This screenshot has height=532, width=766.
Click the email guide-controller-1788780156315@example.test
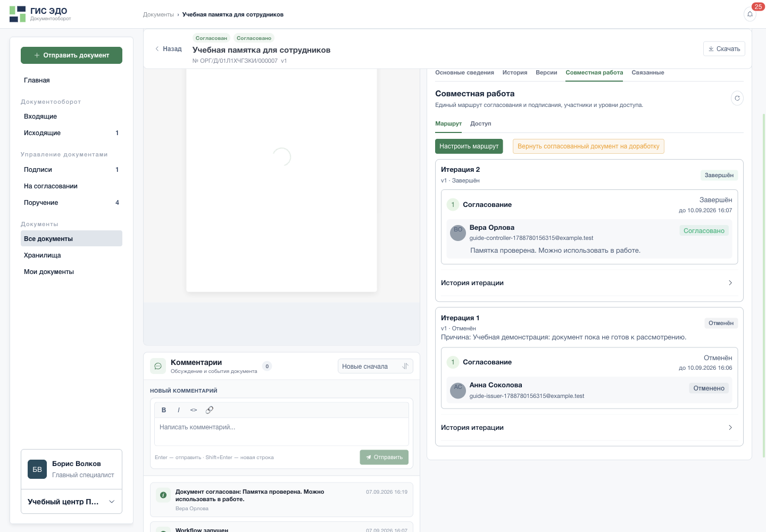(531, 238)
